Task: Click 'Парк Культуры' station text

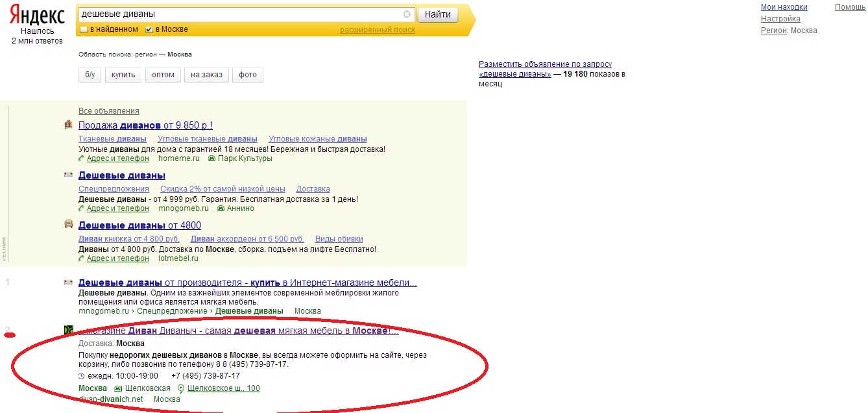Action: click(x=245, y=158)
